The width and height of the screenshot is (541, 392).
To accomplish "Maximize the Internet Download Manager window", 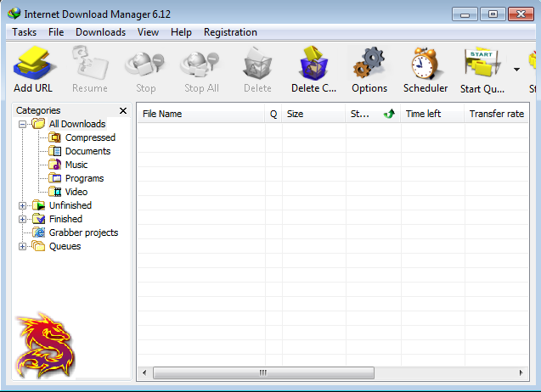I will [493, 14].
